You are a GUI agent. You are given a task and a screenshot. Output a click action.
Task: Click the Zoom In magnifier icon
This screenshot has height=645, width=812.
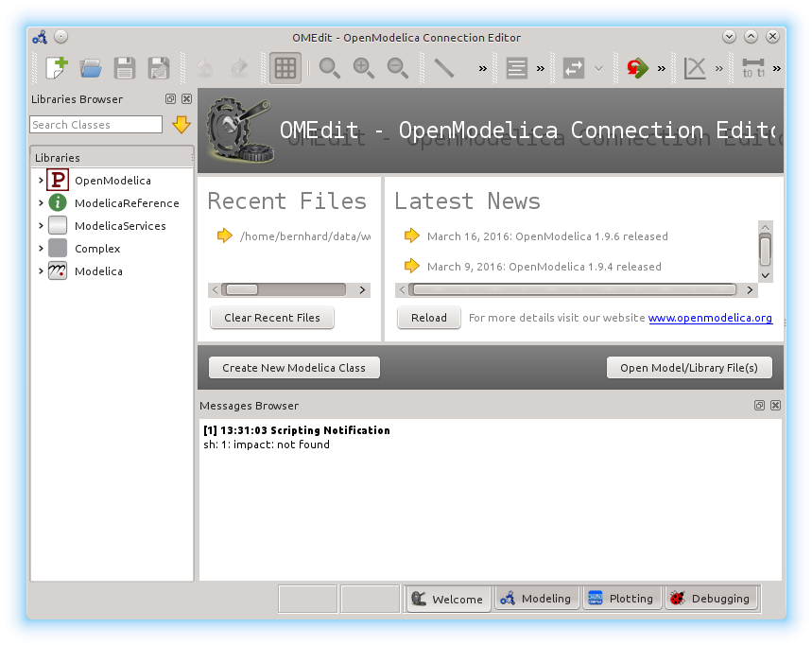(363, 68)
